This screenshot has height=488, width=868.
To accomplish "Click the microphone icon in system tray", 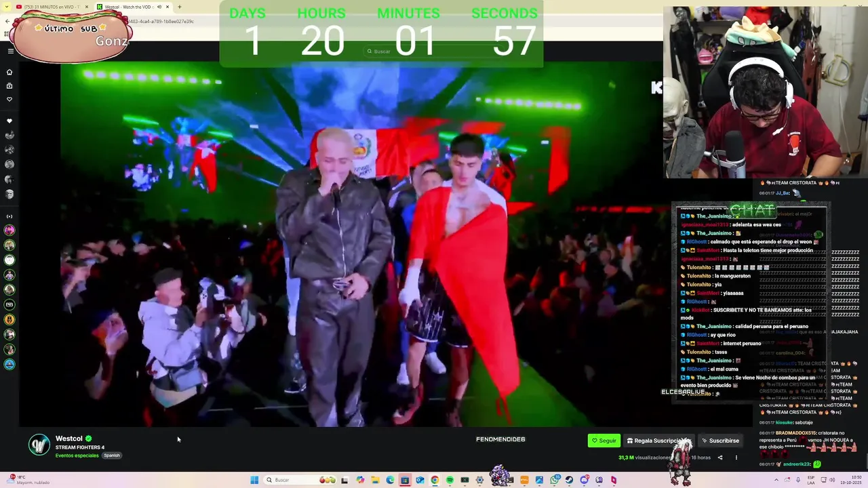I will pyautogui.click(x=798, y=480).
